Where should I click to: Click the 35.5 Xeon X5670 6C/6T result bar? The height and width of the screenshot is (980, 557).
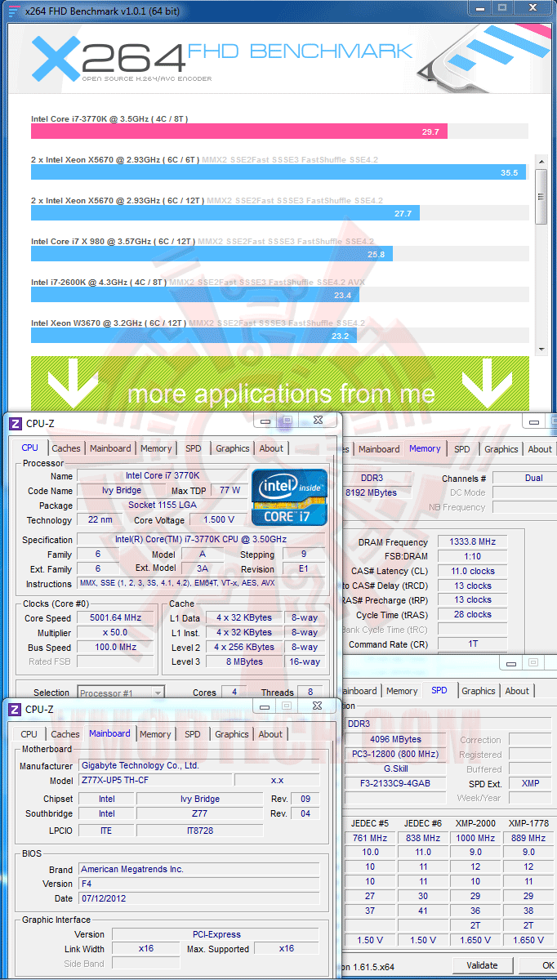(278, 172)
